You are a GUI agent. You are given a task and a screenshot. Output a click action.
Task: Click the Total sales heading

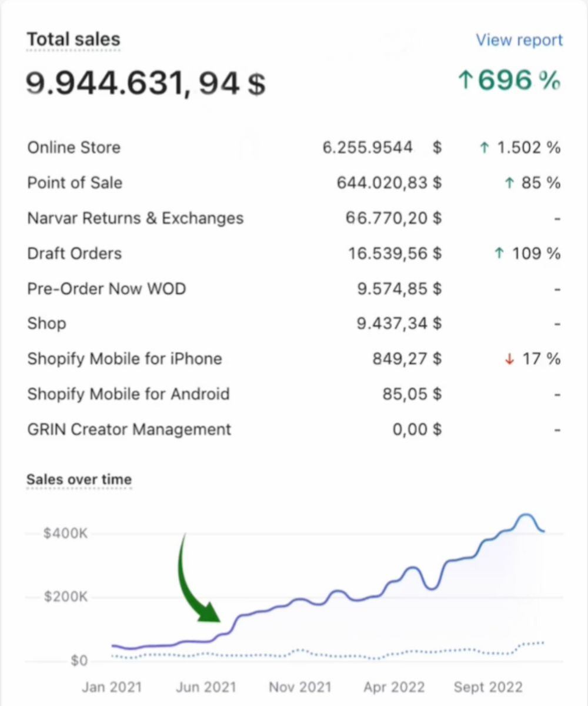[x=73, y=39]
